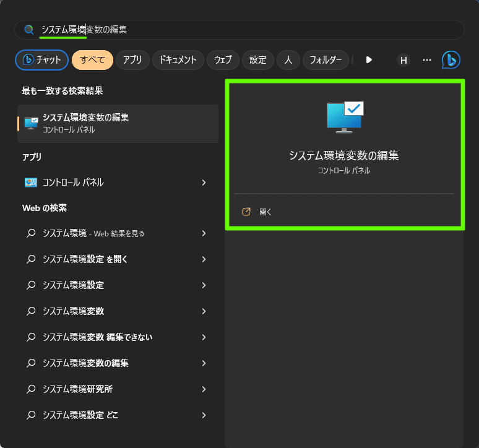Select the ドキュメント filter tab

(x=178, y=60)
